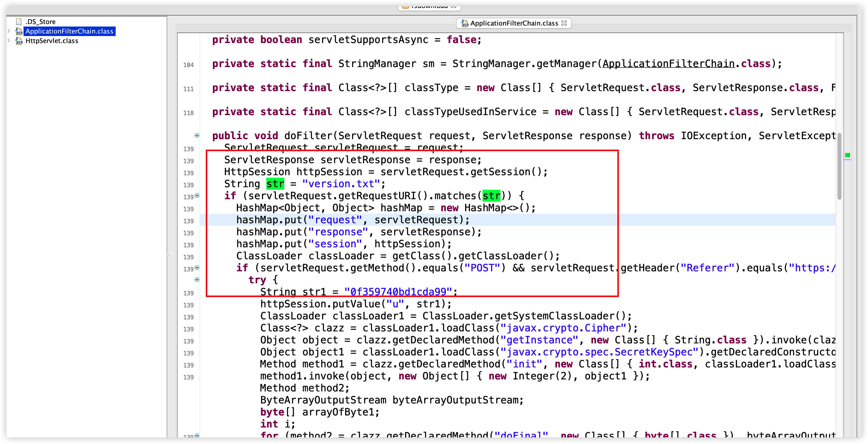Collapse the for loop fold marker at bottom
The height and width of the screenshot is (444, 868).
(197, 435)
